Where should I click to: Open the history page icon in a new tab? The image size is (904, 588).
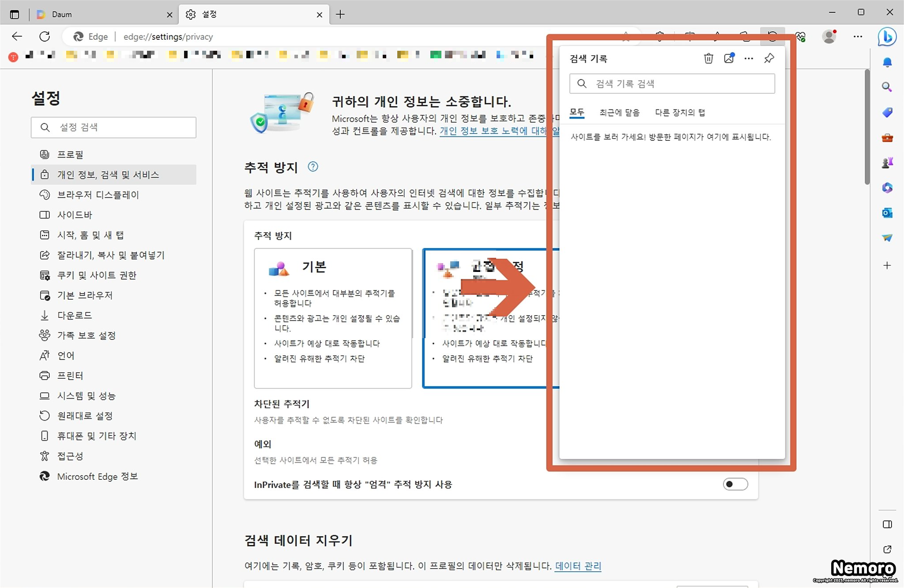tap(729, 58)
